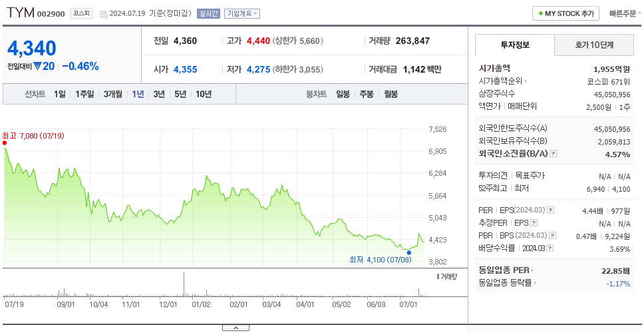Click the 거래량 legend in volume chart

447,276
